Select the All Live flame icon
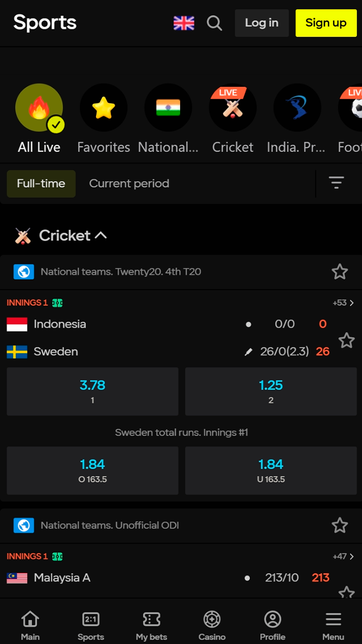Screen dimensions: 362x644 tap(39, 107)
